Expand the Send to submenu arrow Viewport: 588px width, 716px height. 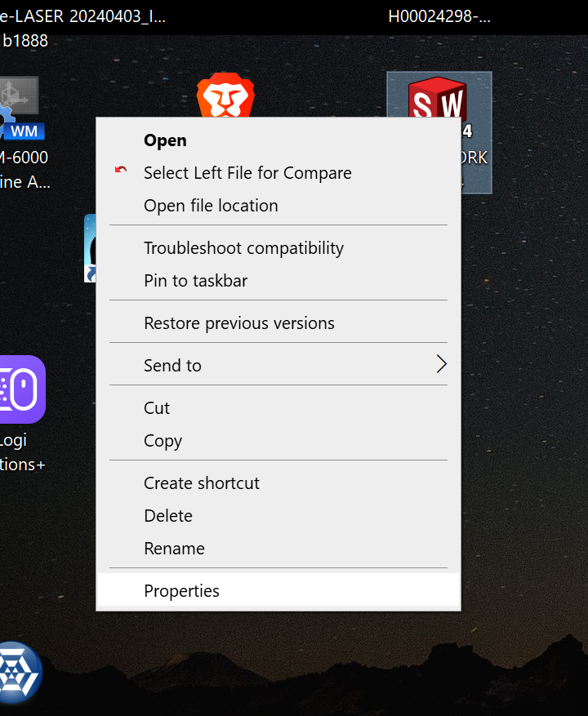(441, 365)
